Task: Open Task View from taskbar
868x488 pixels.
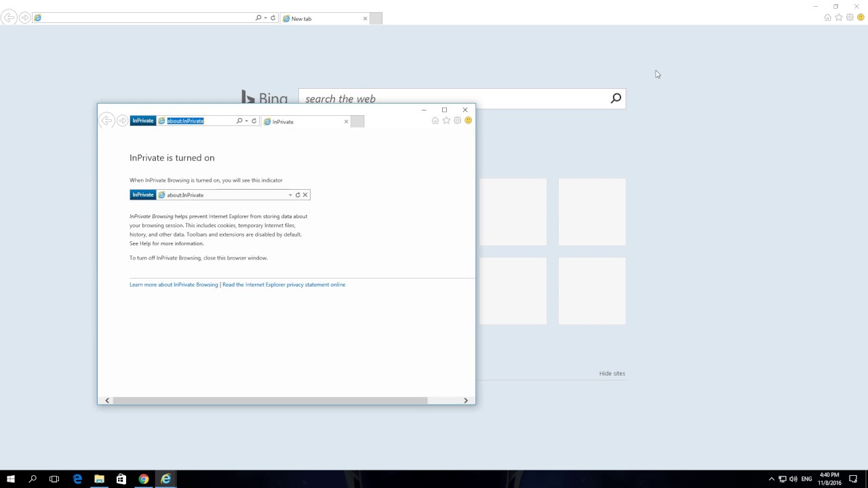Action: [54, 479]
